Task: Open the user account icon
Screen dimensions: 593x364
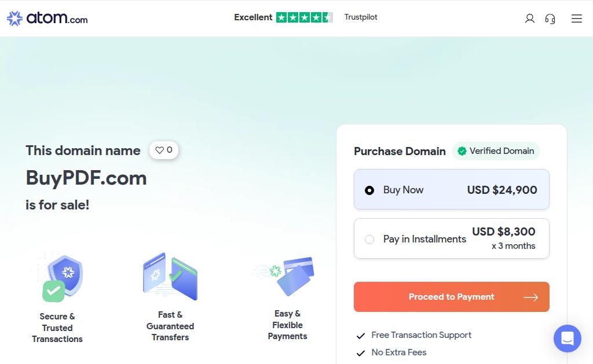Action: (x=529, y=19)
